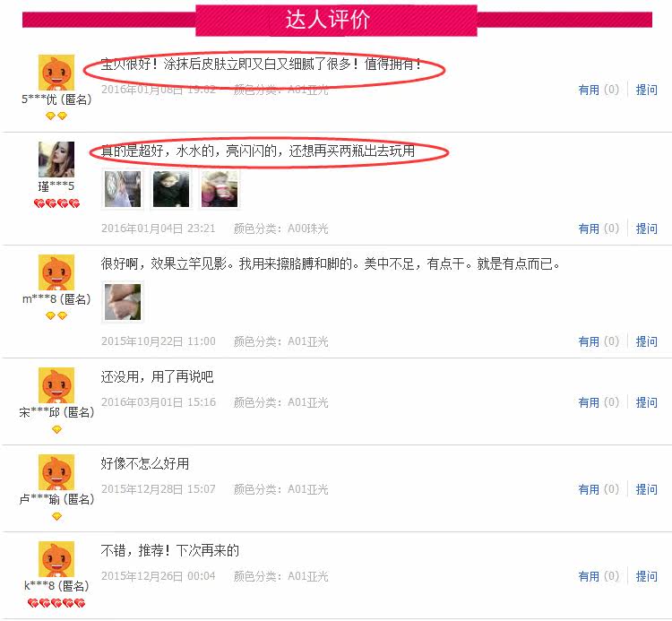Image resolution: width=672 pixels, height=621 pixels.
Task: Click the avatar of 卢***瑜
Action: (x=56, y=472)
